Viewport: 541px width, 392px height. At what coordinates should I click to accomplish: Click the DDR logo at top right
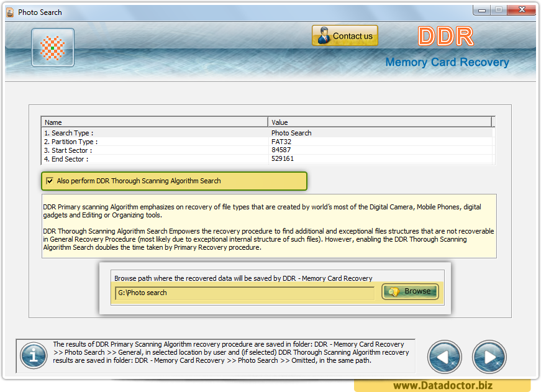coord(445,36)
